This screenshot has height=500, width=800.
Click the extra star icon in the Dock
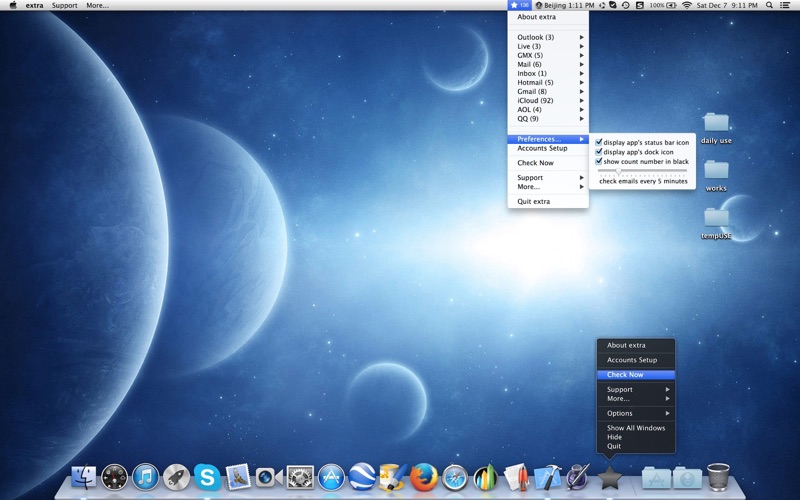pos(609,478)
